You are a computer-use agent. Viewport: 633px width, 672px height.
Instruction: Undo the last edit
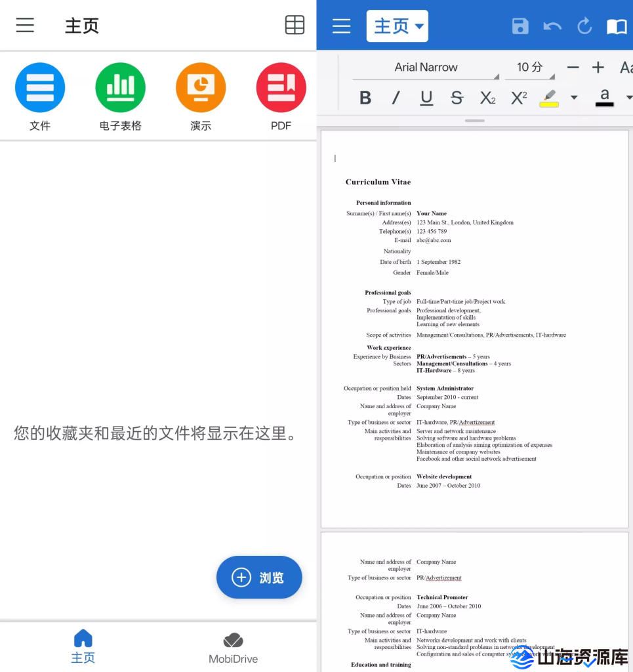552,26
